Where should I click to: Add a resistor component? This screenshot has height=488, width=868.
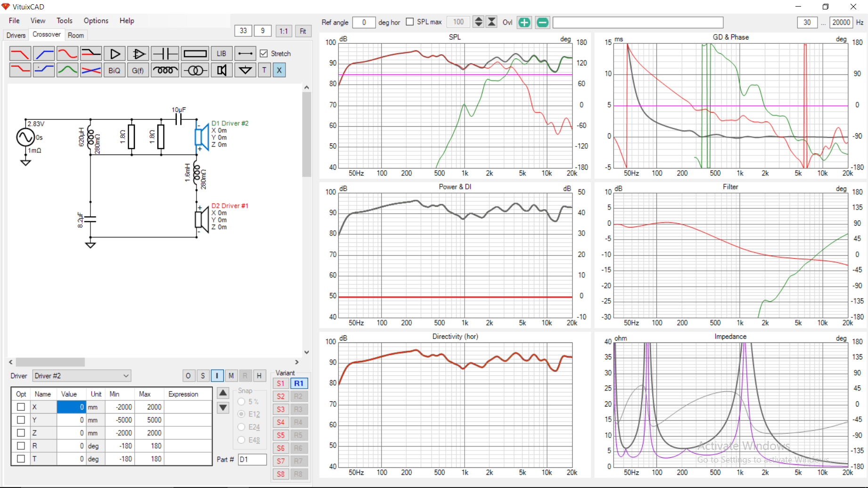(195, 54)
